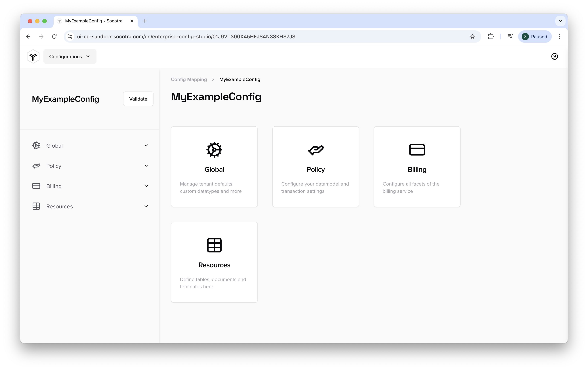Bookmark this page with the star icon
The height and width of the screenshot is (370, 588).
point(472,37)
